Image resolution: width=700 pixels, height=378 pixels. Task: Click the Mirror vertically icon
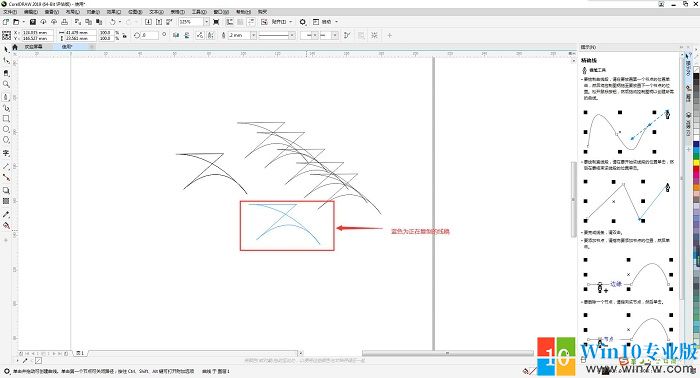pyautogui.click(x=186, y=35)
